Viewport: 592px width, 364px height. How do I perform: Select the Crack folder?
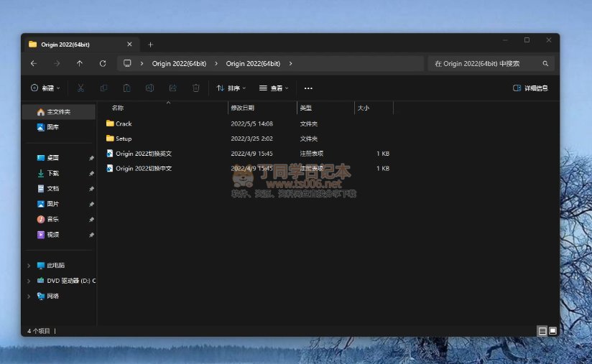click(x=124, y=123)
